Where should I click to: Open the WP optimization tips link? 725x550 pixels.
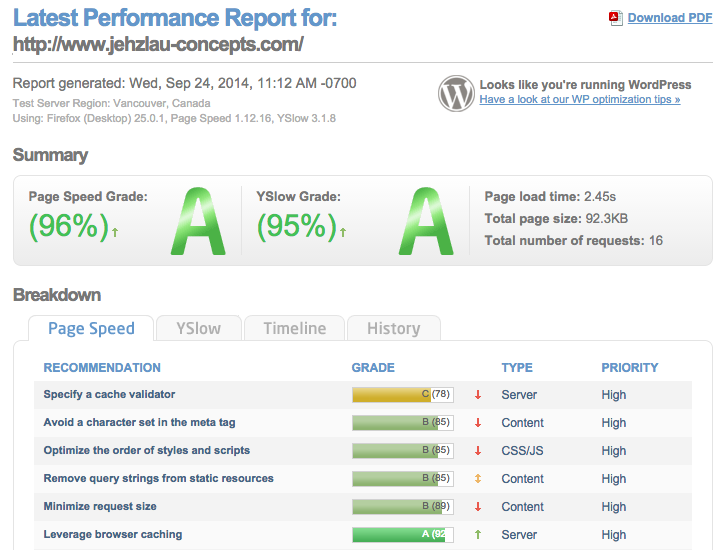[x=579, y=100]
